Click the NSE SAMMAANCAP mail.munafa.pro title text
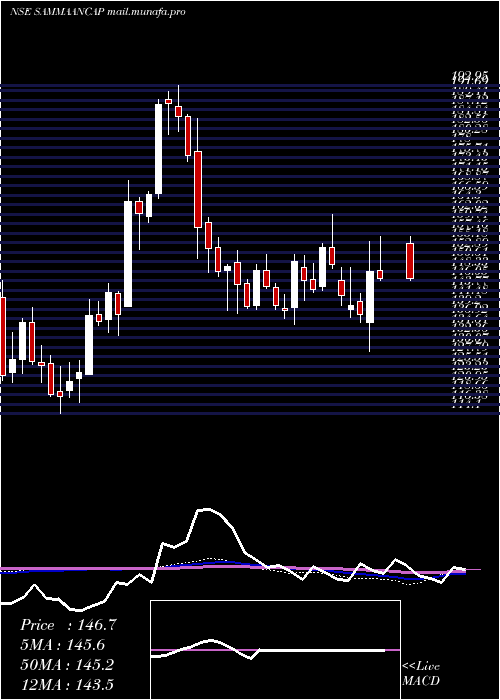This screenshot has width=500, height=700. pyautogui.click(x=98, y=12)
